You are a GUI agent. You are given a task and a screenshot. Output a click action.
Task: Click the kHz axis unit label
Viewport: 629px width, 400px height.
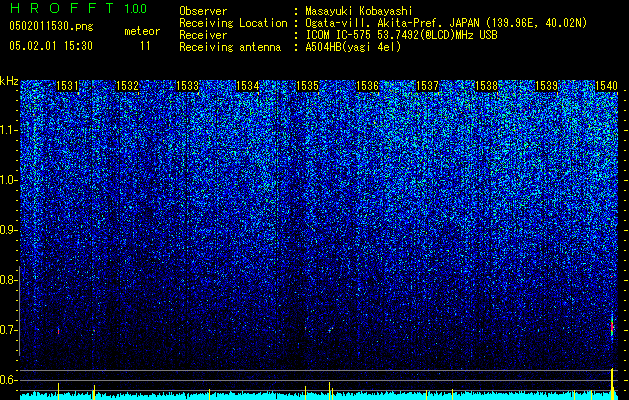coord(9,81)
